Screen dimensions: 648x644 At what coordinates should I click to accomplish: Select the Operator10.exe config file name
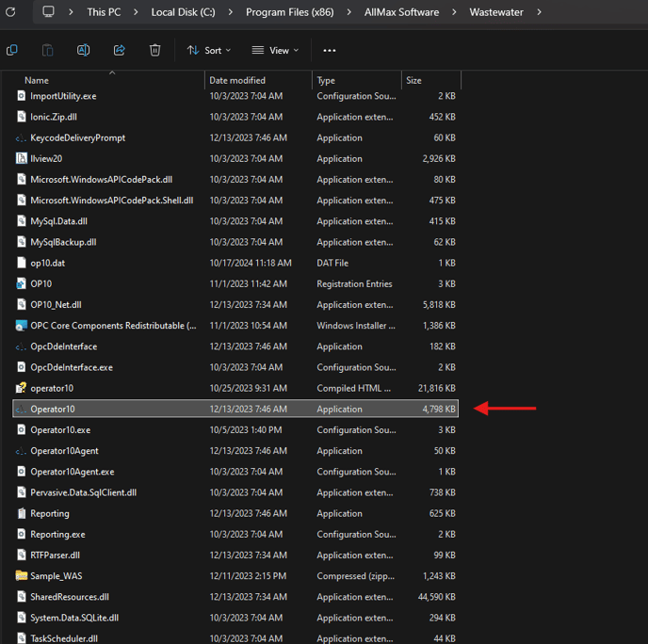(60, 430)
